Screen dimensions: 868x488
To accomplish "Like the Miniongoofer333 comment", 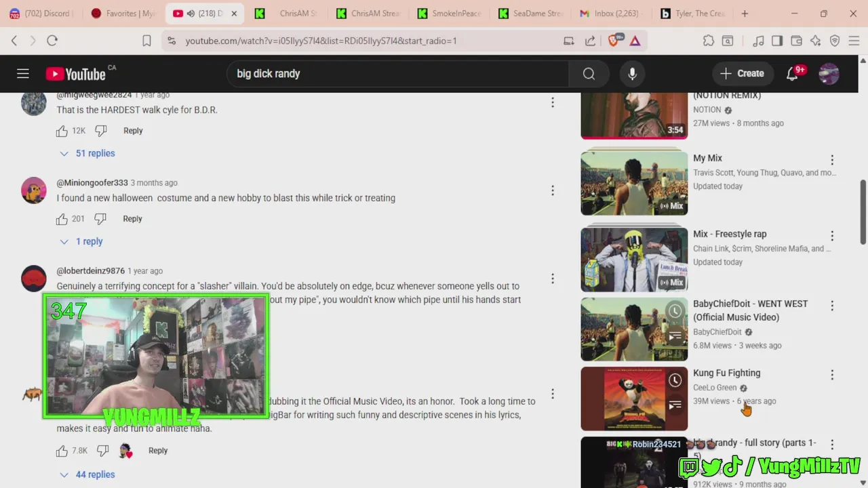I will tap(62, 219).
